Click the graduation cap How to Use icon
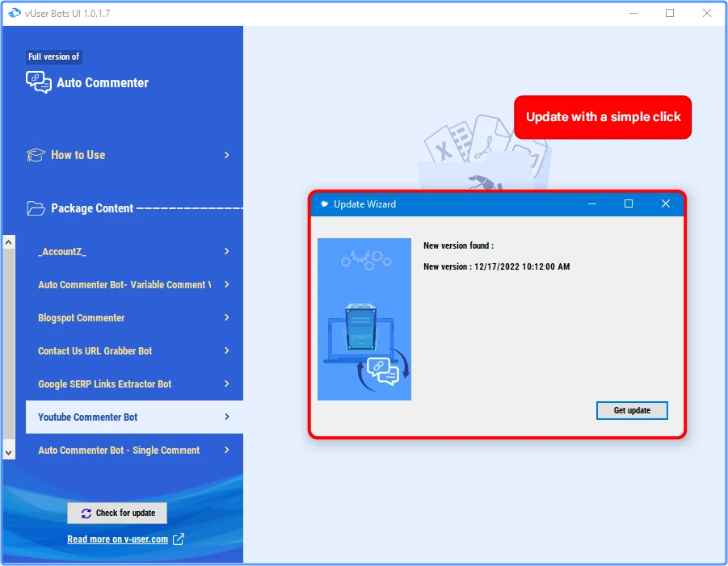Viewport: 728px width, 566px height. click(36, 155)
